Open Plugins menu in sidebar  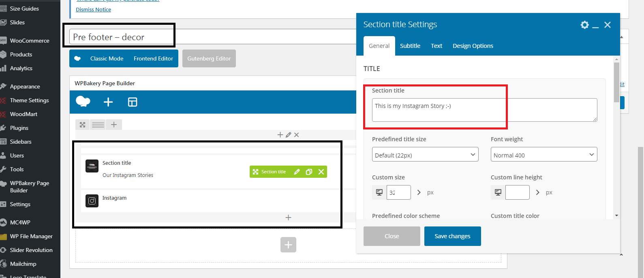click(19, 128)
